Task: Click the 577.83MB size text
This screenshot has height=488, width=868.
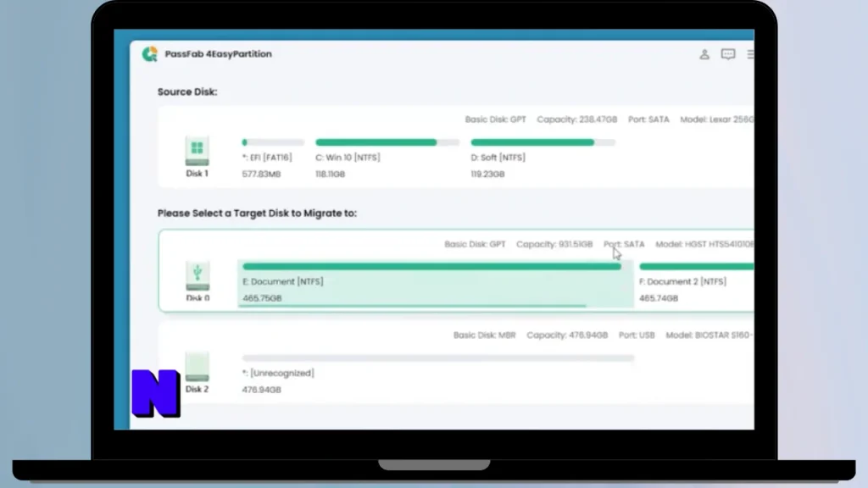Action: coord(261,175)
